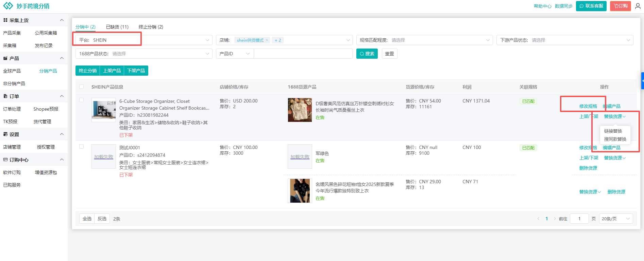Viewport: 644px width, 261px height.
Task: Check the 6-Cube Storage Organizer row
Action: [82, 100]
